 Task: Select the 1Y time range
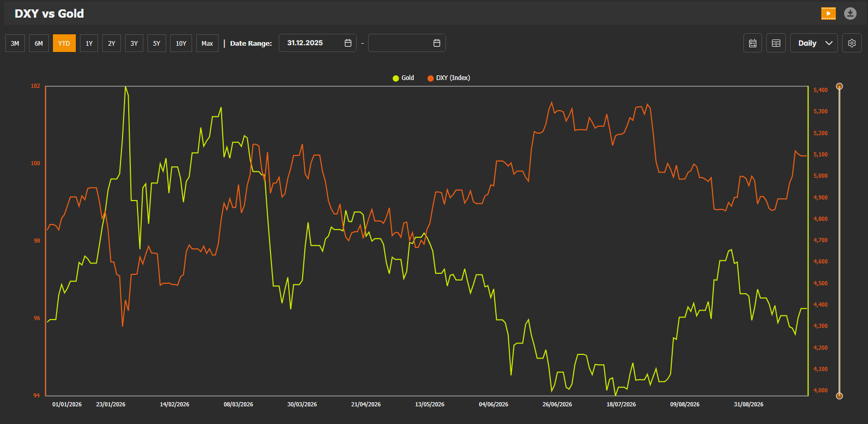(89, 43)
